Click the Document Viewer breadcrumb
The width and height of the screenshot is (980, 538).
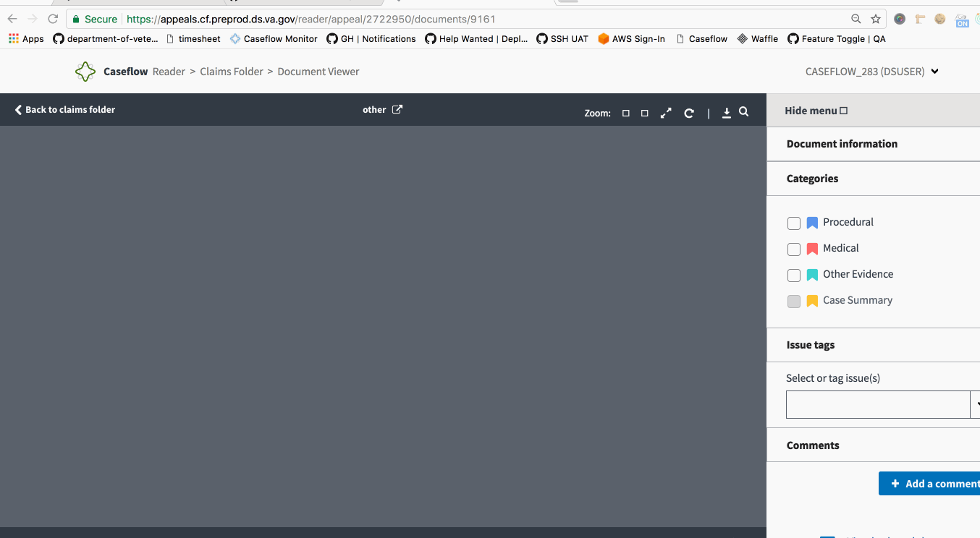[x=318, y=72]
